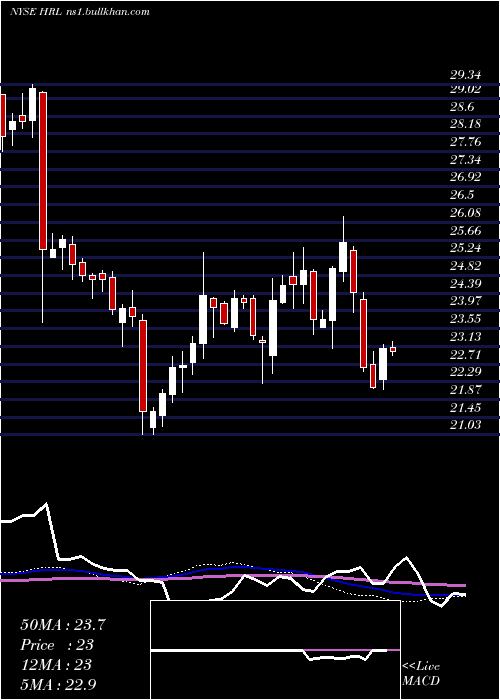Select the 29.02 price axis label

(465, 89)
